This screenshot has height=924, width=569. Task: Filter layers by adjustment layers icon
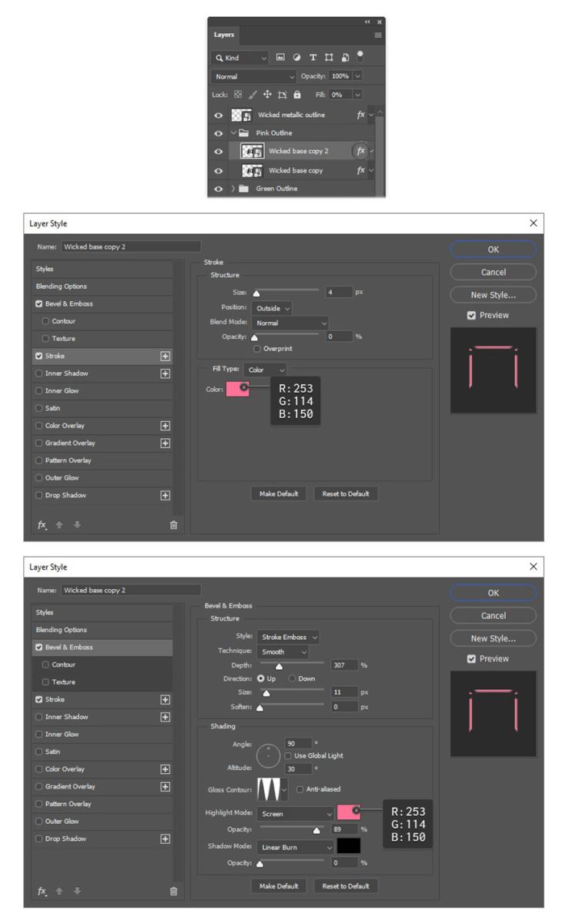[x=296, y=57]
